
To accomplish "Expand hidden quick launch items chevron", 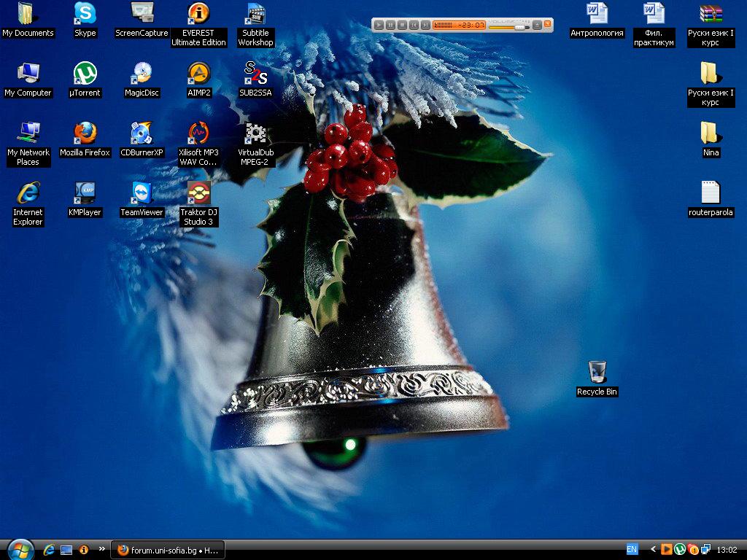I will tap(101, 549).
